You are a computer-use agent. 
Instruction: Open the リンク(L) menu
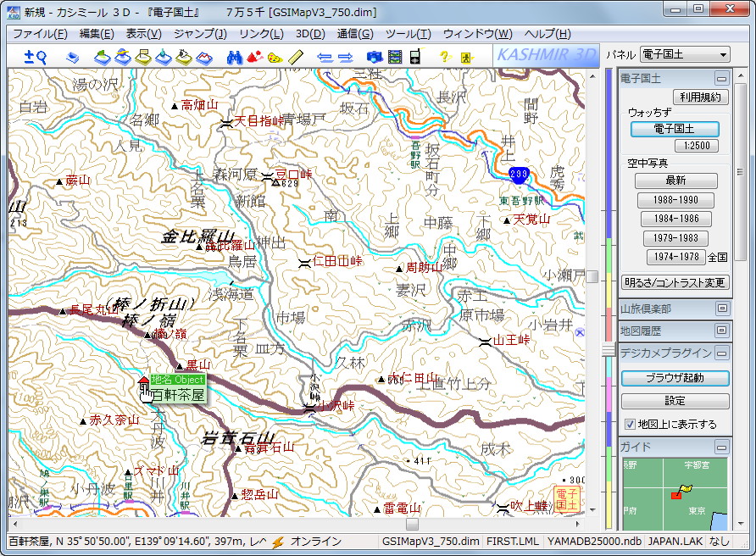(x=261, y=34)
